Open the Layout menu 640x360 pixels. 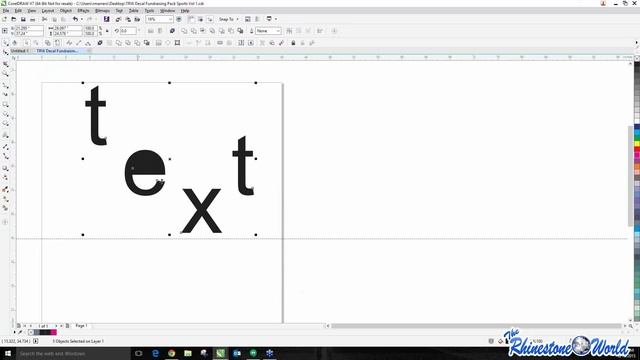pyautogui.click(x=48, y=11)
